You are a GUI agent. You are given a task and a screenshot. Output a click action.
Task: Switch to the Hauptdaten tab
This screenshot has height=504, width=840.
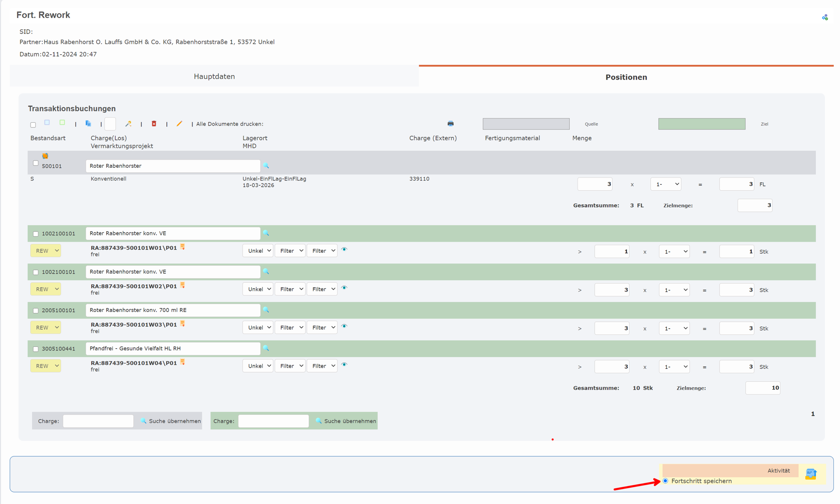pos(214,77)
